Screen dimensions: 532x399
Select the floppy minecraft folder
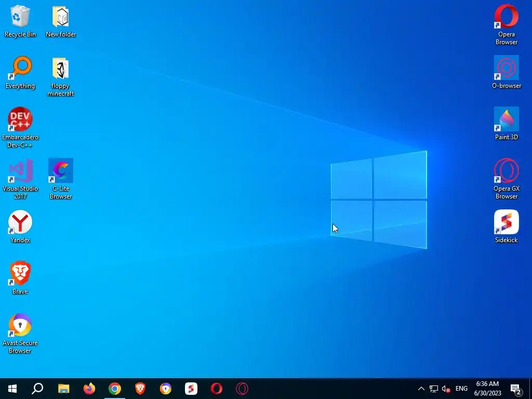(x=61, y=77)
